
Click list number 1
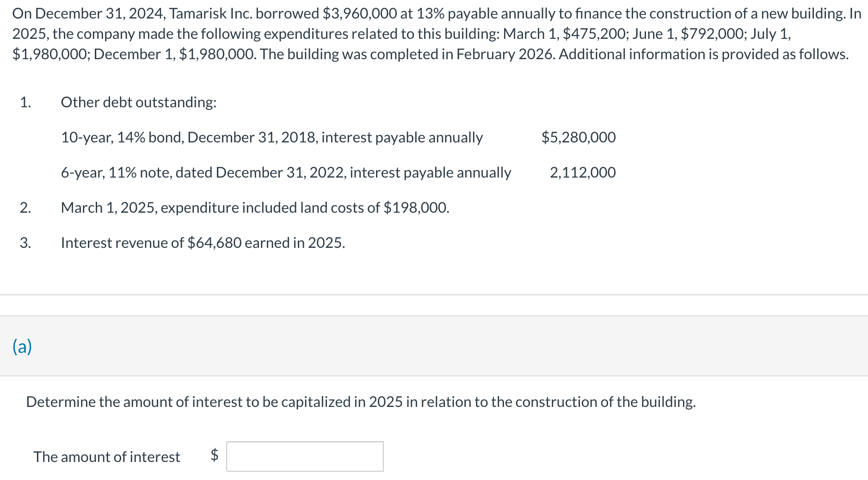25,102
